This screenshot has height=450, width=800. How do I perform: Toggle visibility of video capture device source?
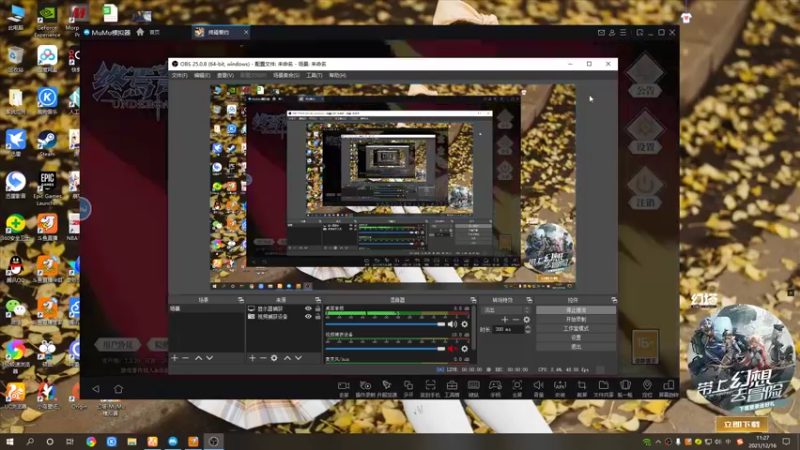tap(308, 316)
